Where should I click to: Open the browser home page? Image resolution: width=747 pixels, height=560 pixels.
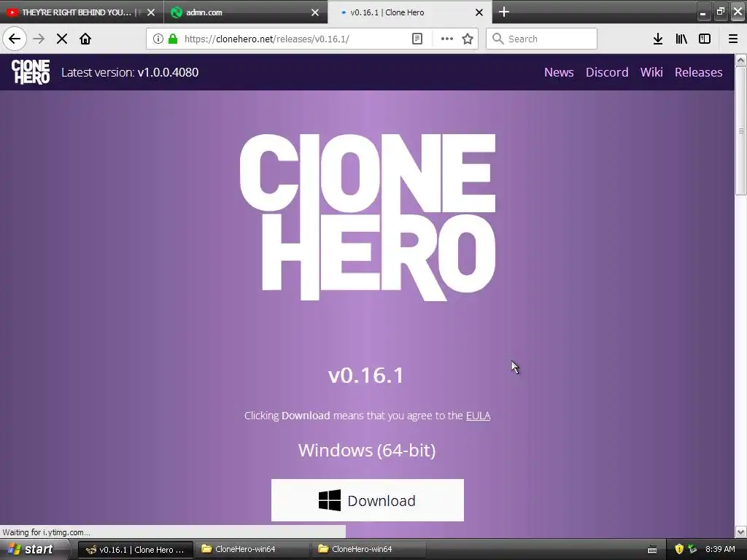[85, 39]
